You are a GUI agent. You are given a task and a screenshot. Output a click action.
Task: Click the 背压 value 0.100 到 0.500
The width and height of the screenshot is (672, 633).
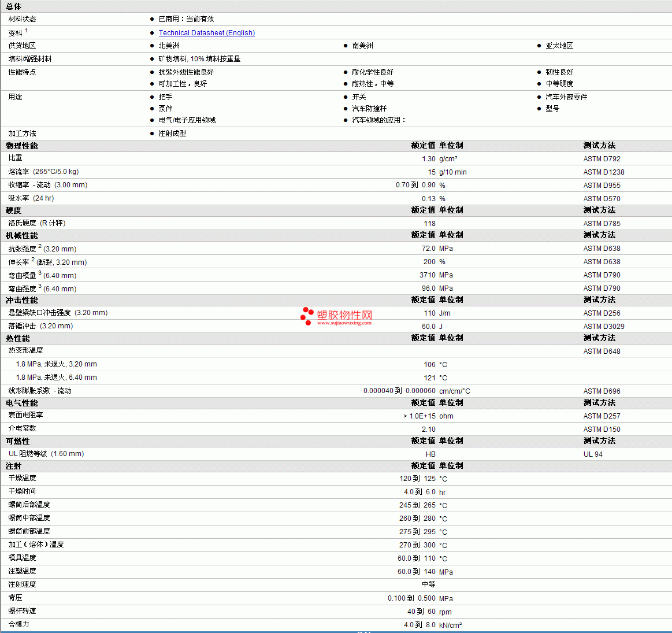(x=412, y=598)
